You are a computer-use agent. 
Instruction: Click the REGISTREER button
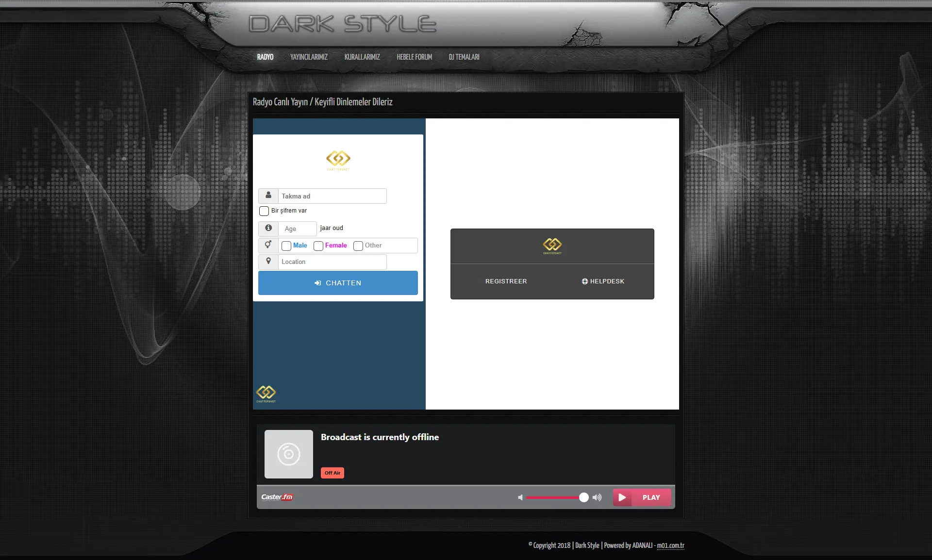tap(506, 281)
